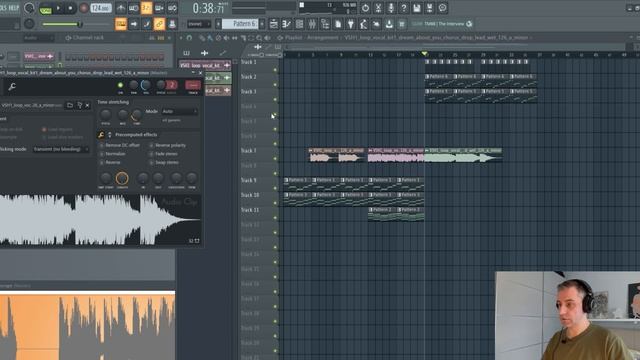
Task: Toggle the Pat/Song mode switch
Action: point(45,9)
